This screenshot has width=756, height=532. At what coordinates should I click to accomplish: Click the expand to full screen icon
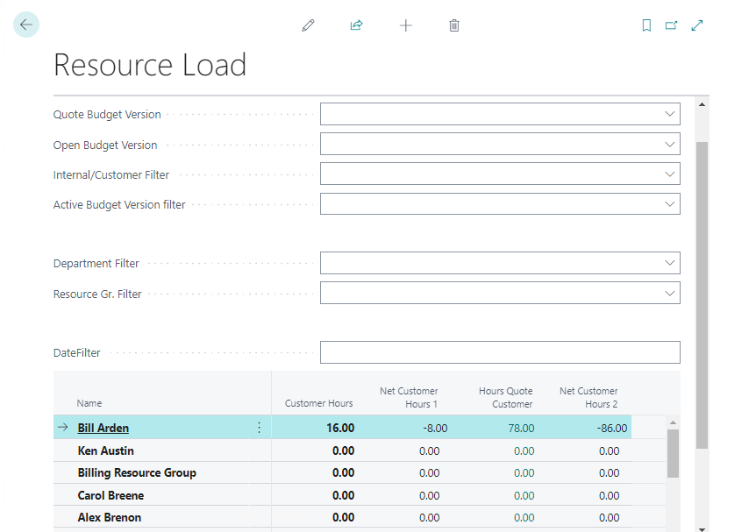click(x=697, y=25)
